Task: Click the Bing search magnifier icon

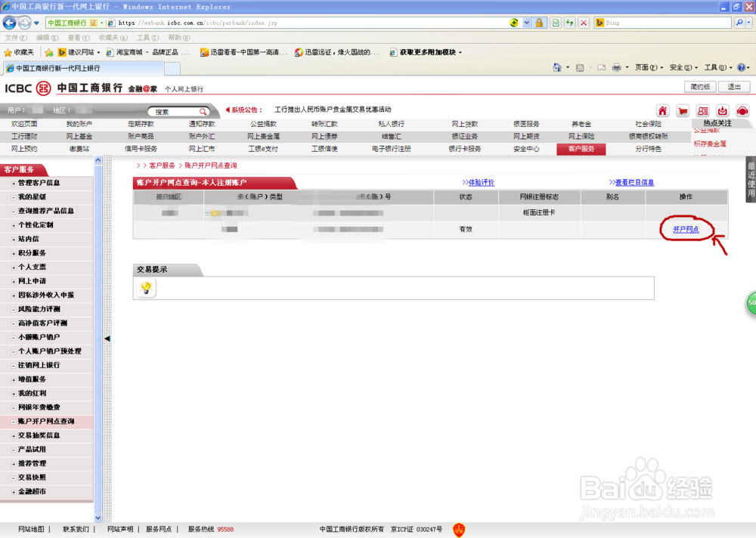Action: tap(739, 23)
